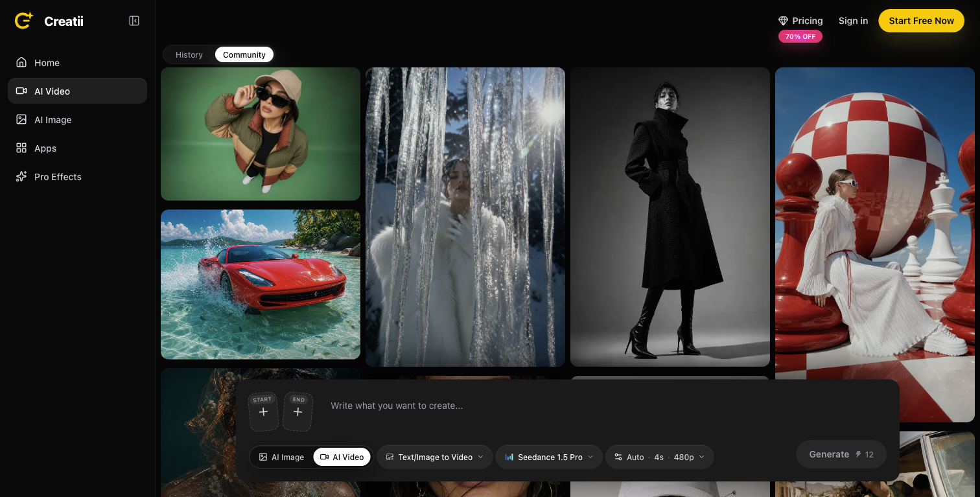Screen dimensions: 980x497
Task: Click the 70% OFF badge
Action: tap(800, 36)
